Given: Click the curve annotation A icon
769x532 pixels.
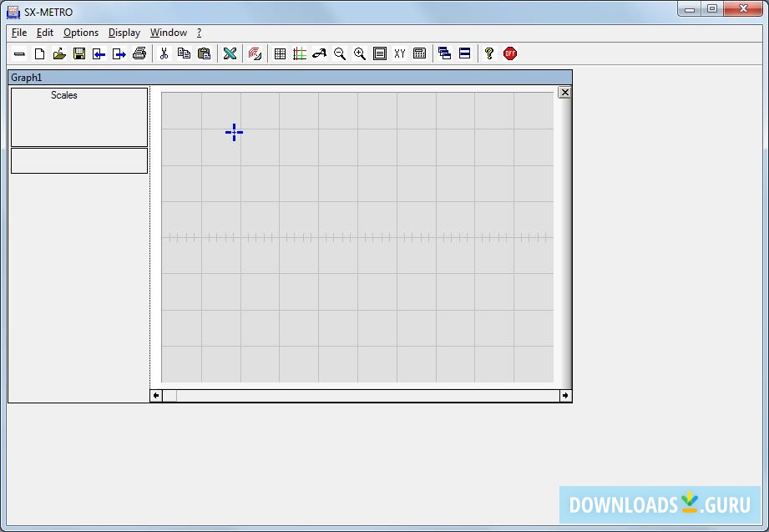Looking at the screenshot, I should click(320, 53).
